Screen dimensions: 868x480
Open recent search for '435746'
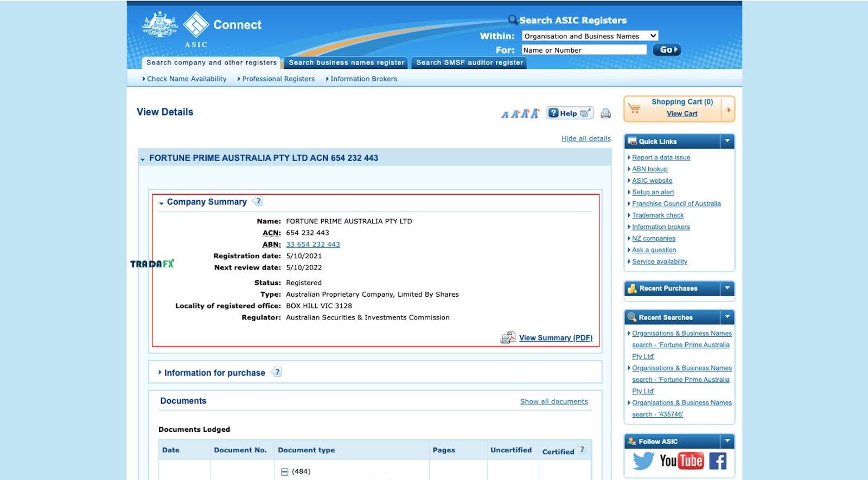pos(681,408)
